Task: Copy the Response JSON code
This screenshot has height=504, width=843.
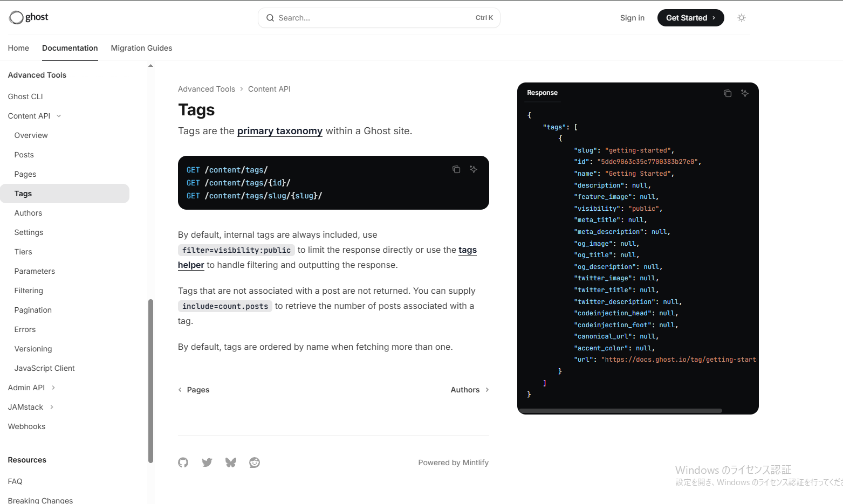Action: click(728, 93)
